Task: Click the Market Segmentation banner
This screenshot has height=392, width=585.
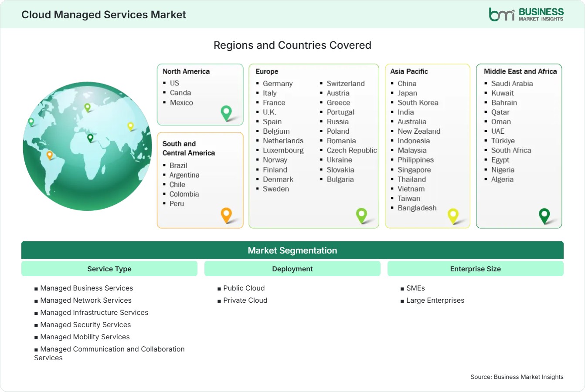Action: pyautogui.click(x=292, y=250)
